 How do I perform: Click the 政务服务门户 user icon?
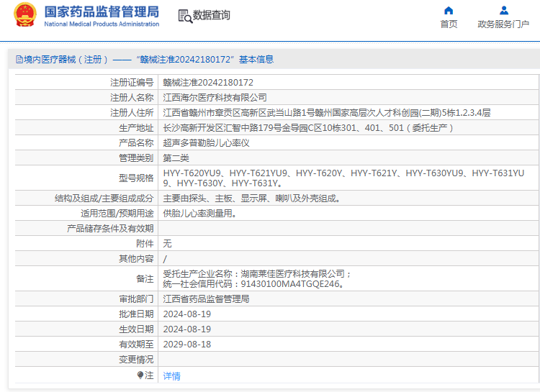tap(504, 11)
